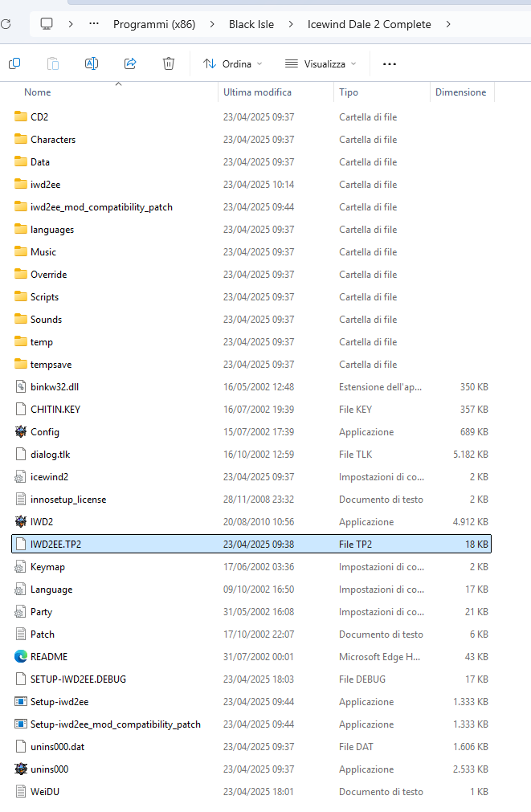The image size is (531, 812).
Task: Select the Setup-iwd2ee_mod_compatibility_patch application icon
Action: point(21,724)
